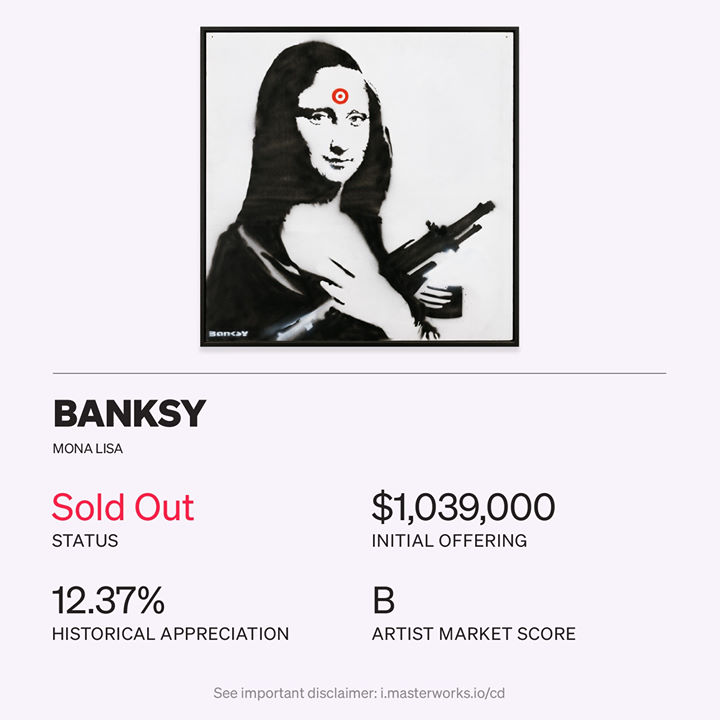Click the $1,039,000 offering amount
Image resolution: width=720 pixels, height=720 pixels.
tap(463, 507)
